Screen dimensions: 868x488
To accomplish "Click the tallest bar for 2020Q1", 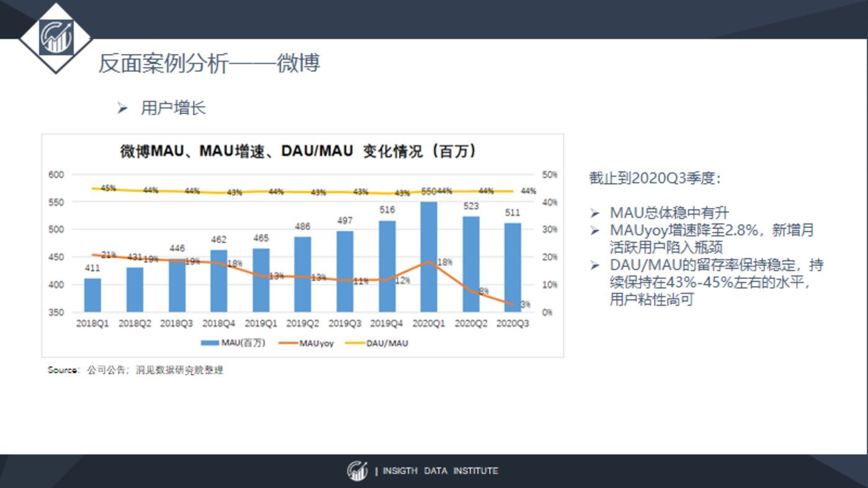I will point(429,257).
